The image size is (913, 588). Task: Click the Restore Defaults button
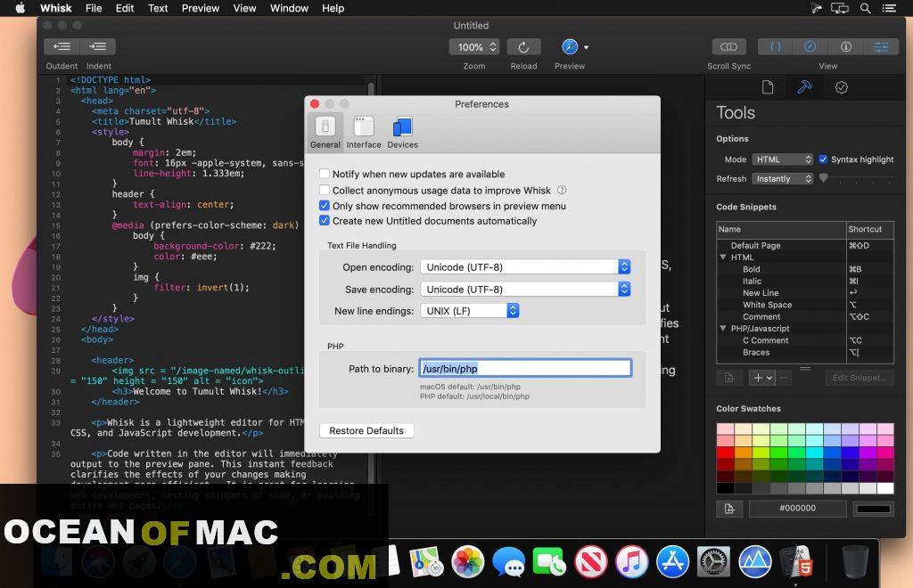[x=366, y=431]
